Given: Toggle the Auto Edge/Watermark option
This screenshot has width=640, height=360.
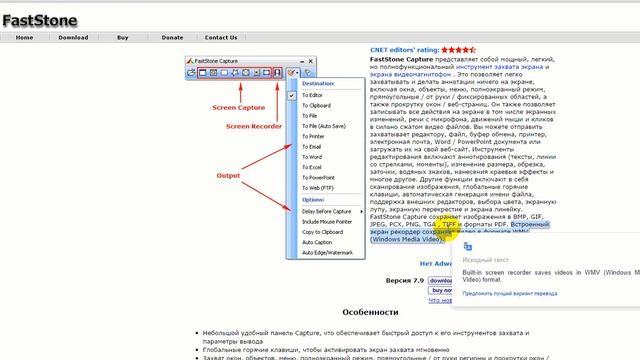Looking at the screenshot, I should point(327,253).
